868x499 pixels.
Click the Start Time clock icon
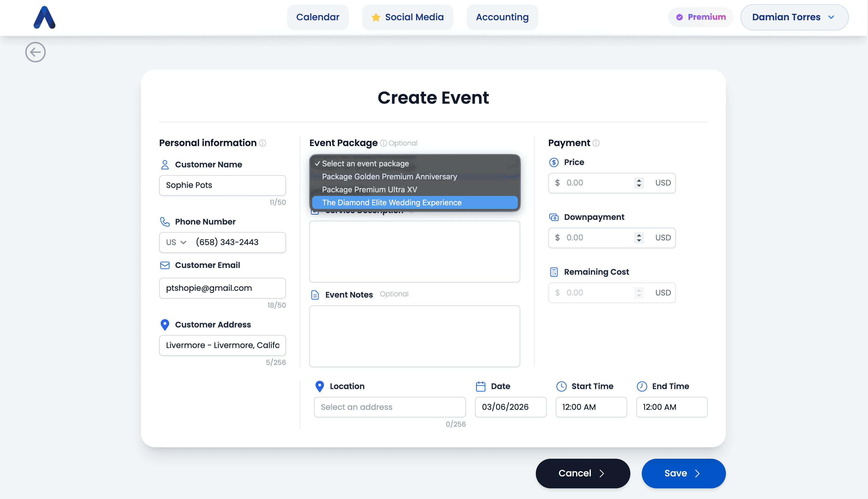coord(561,386)
